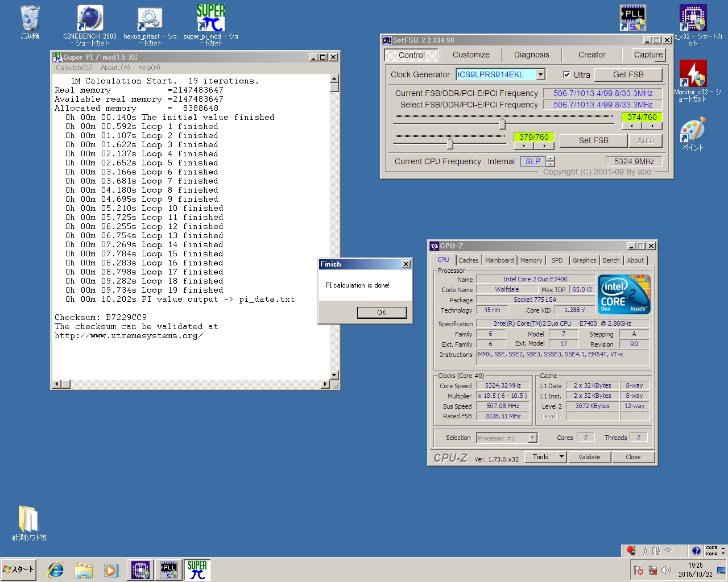The image size is (728, 582).
Task: Open Windows Media Player from taskbar
Action: 110,570
